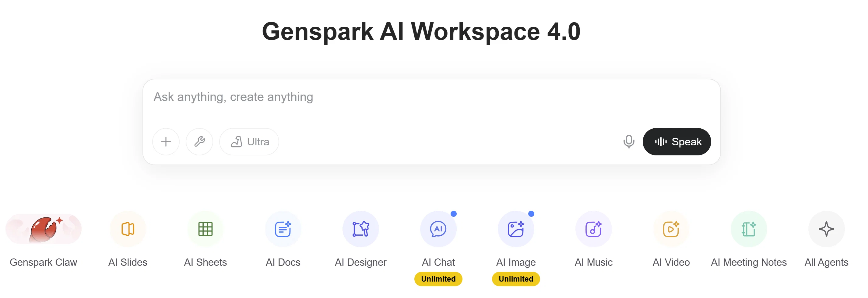Viewport: 868px width, 298px height.
Task: Click the 'Genspark AI Workspace 4.0' heading
Action: click(x=421, y=31)
